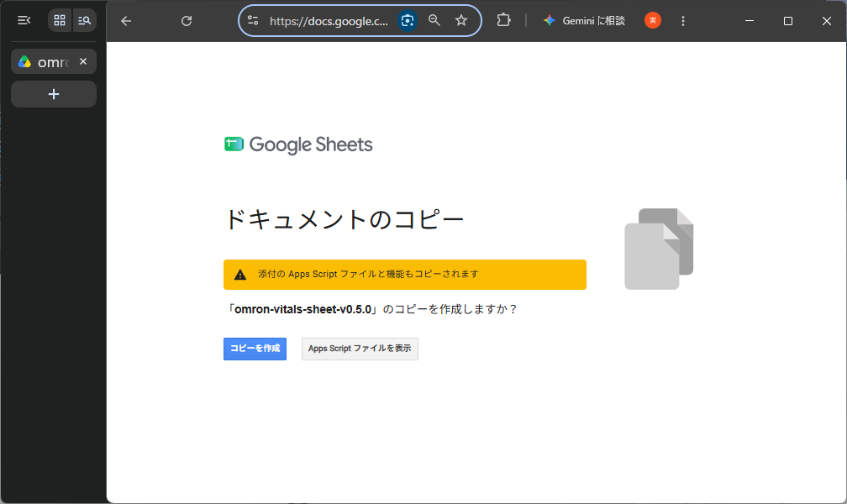Close the browser window
Screen dimensions: 847x504
coord(827,20)
